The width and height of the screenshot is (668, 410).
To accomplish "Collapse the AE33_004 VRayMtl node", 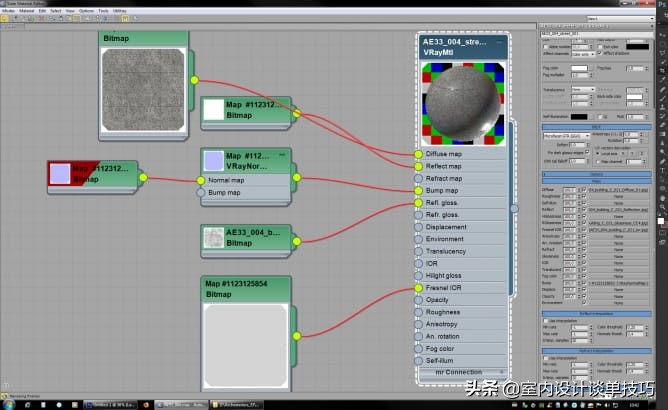I will [x=501, y=42].
